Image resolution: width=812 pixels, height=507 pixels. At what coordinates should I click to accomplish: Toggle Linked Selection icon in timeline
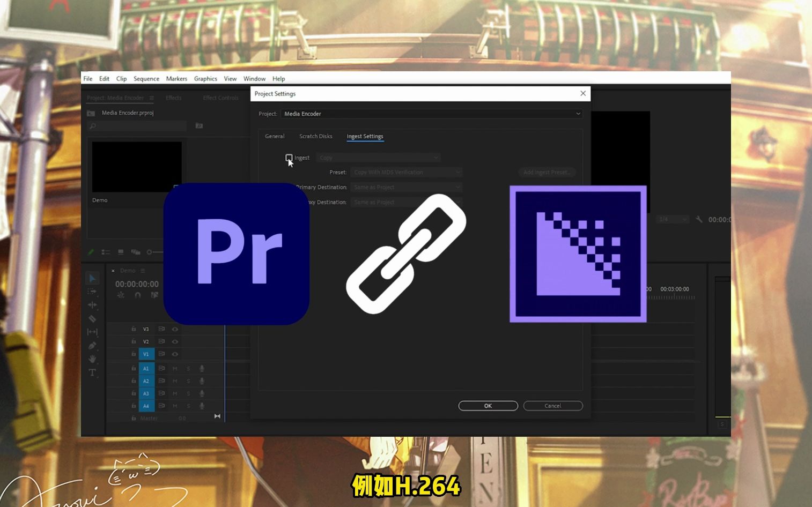pyautogui.click(x=154, y=295)
